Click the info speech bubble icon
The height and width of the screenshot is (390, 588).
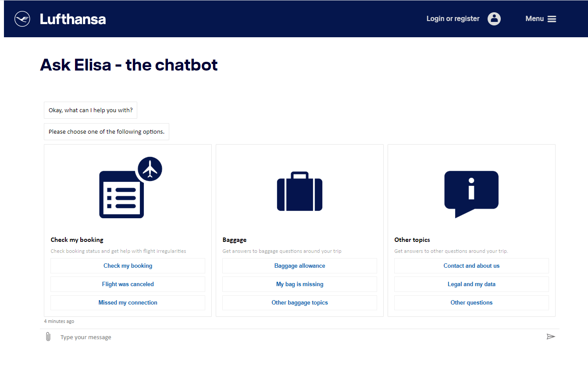click(471, 194)
